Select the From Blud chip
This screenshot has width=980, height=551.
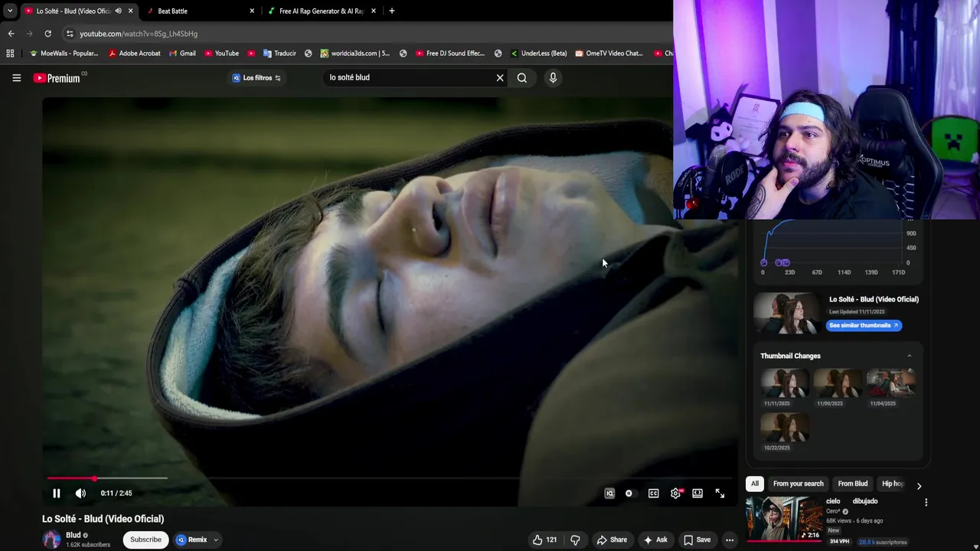[x=853, y=484]
